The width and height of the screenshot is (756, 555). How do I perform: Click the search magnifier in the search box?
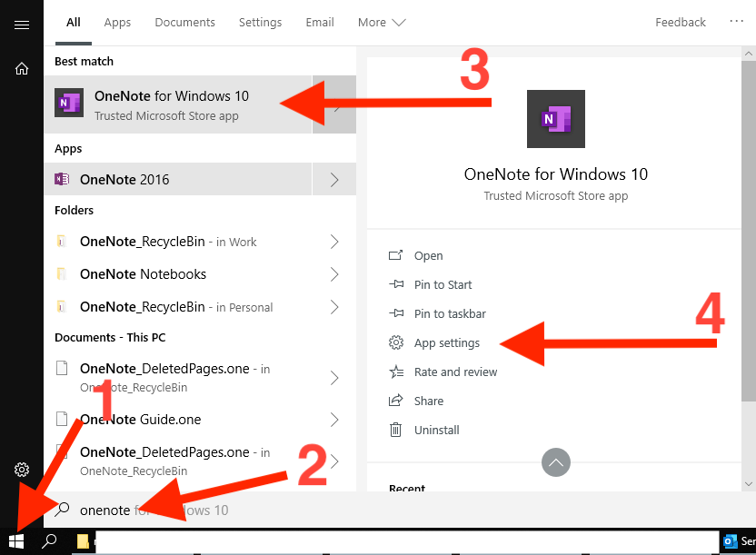[x=62, y=510]
